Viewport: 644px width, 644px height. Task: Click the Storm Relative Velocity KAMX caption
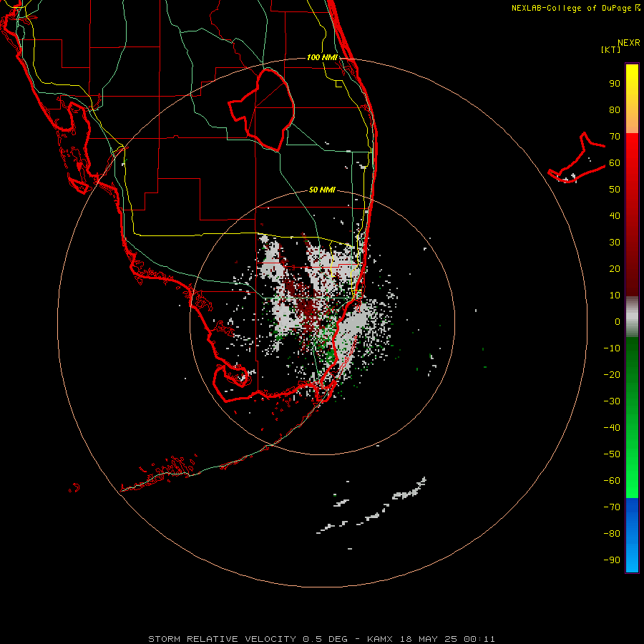(x=322, y=639)
